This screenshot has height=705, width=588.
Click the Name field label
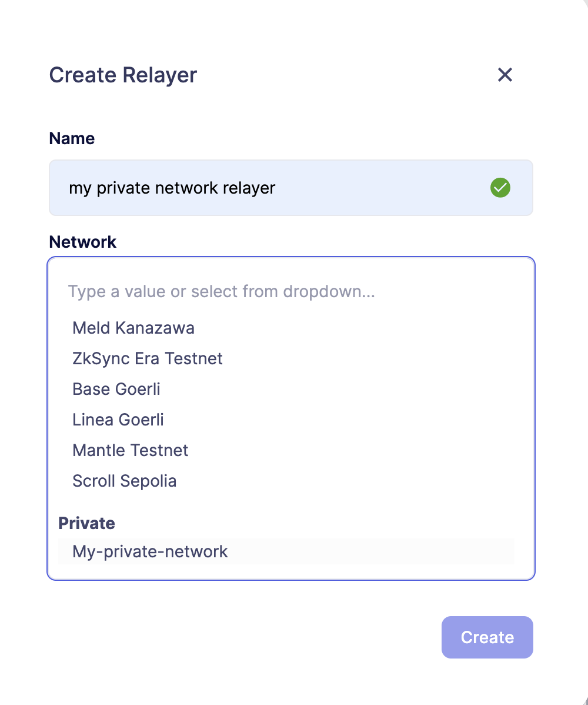72,138
